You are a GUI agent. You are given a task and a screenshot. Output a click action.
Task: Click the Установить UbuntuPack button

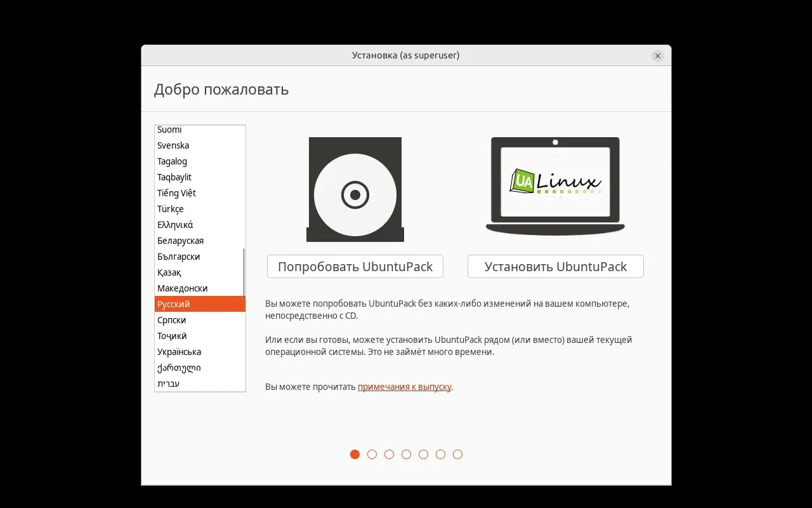(556, 267)
